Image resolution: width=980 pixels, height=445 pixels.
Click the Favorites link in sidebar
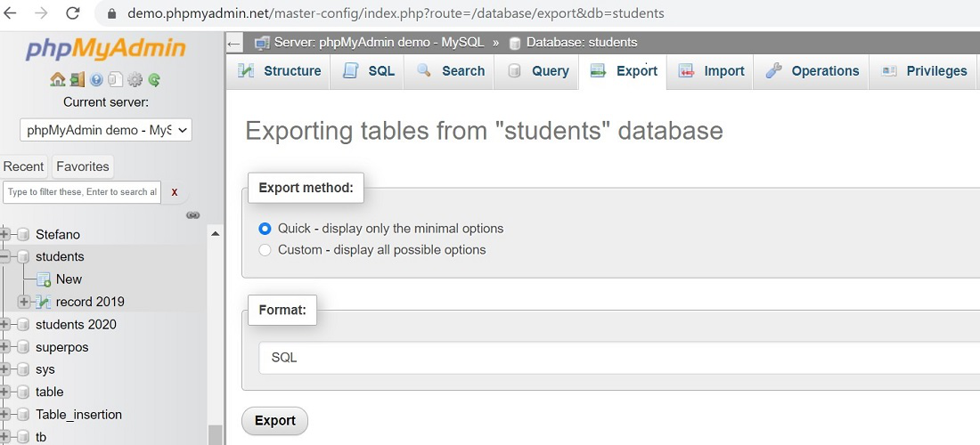coord(83,166)
